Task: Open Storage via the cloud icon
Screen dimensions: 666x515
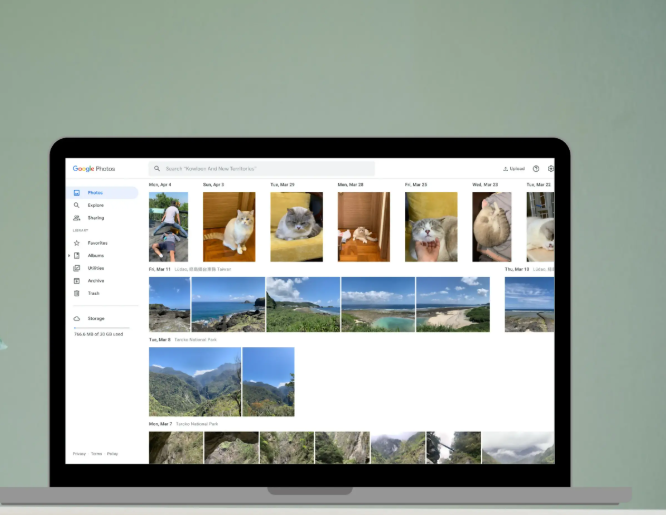Action: tap(76, 318)
